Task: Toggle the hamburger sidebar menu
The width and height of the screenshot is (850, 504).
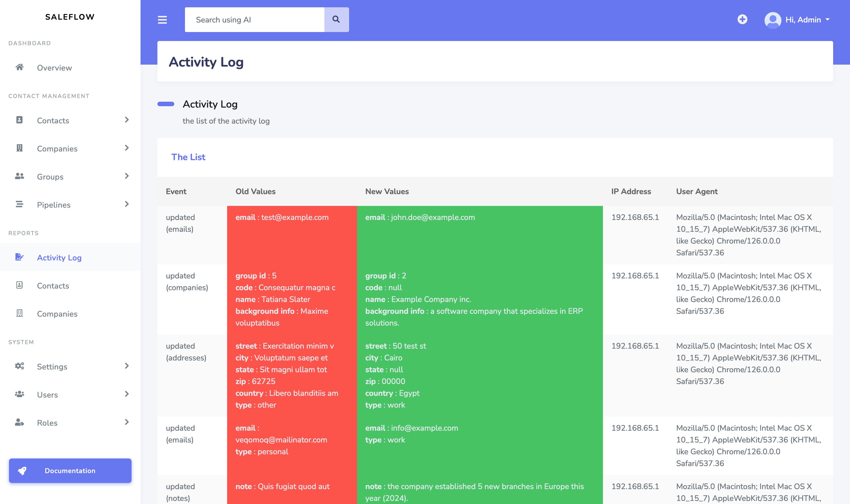Action: (x=162, y=20)
